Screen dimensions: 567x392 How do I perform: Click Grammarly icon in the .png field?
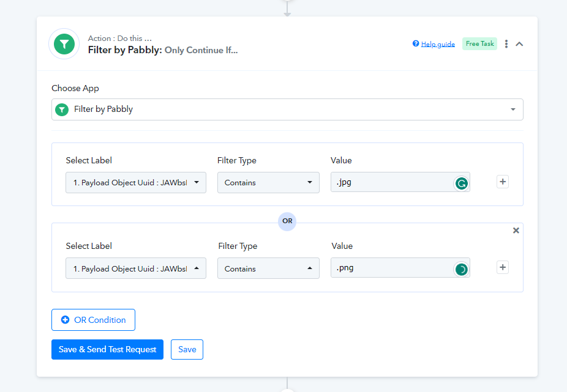(x=461, y=269)
